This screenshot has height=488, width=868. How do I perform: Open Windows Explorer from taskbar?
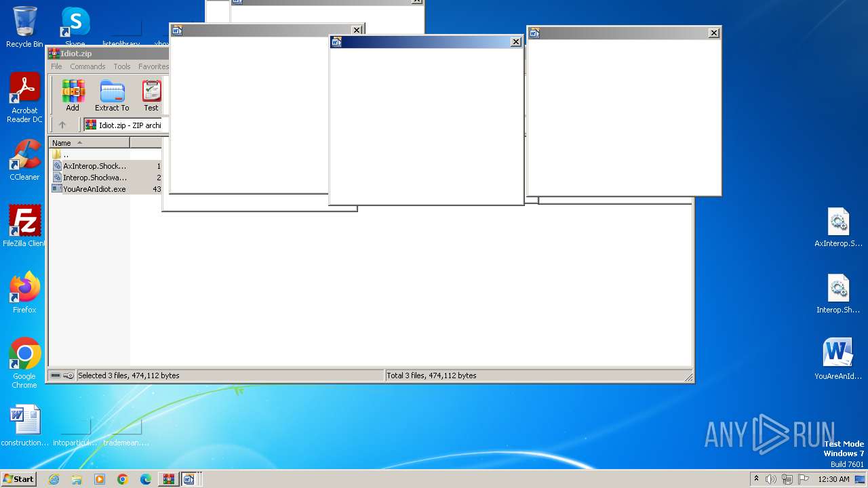coord(77,479)
